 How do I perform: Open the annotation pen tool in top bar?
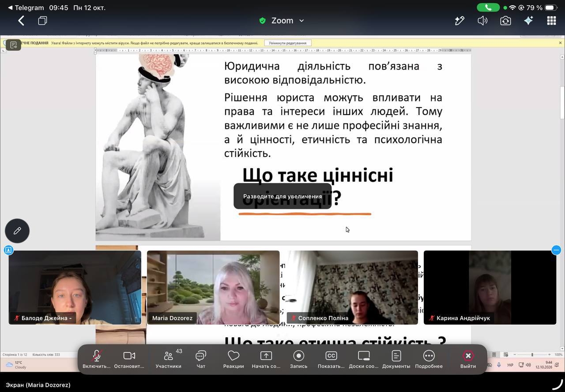(x=460, y=21)
